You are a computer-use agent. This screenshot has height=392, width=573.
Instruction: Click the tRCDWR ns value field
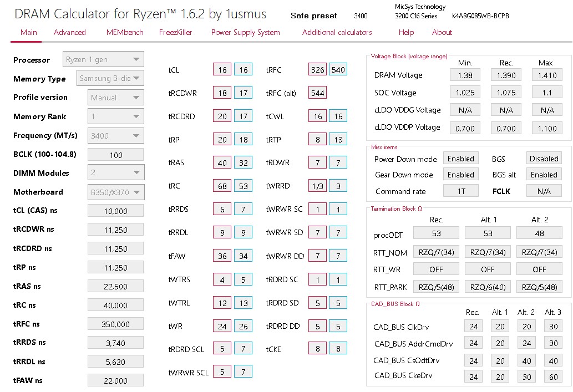115,230
